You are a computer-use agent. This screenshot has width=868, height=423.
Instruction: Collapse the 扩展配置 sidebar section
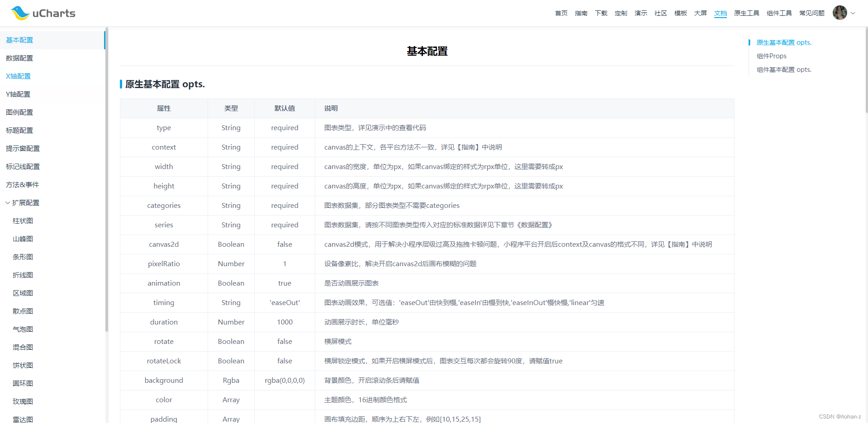[26, 202]
